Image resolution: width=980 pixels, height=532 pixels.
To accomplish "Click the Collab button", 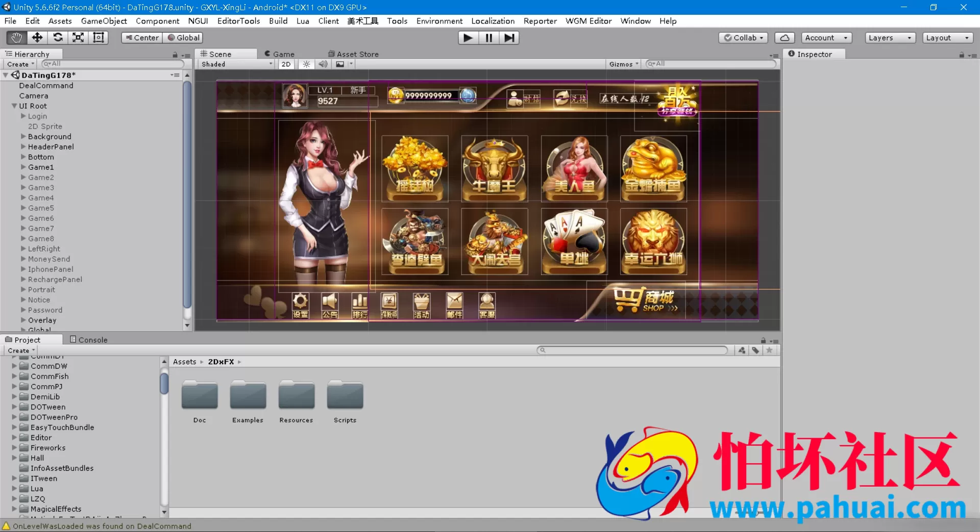I will tap(743, 38).
